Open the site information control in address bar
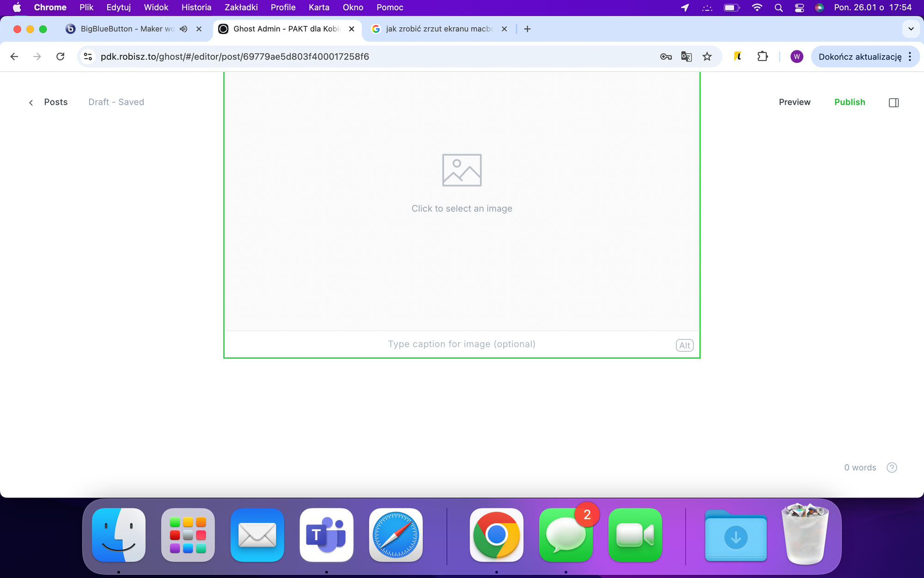 click(x=88, y=56)
